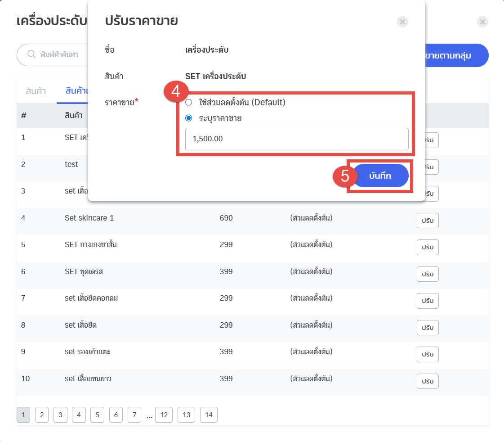Click ปรับ button for SET ชุดเดรส
The height and width of the screenshot is (442, 504).
pos(427,274)
